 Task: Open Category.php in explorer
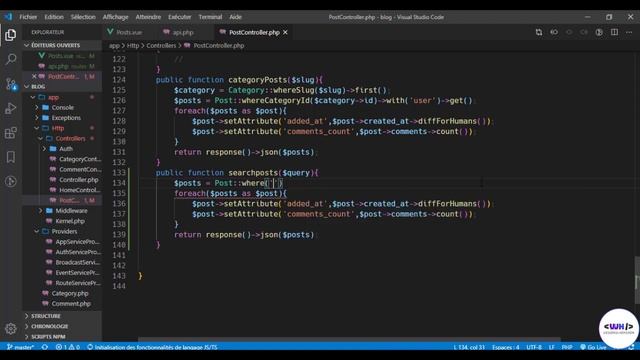(x=70, y=293)
